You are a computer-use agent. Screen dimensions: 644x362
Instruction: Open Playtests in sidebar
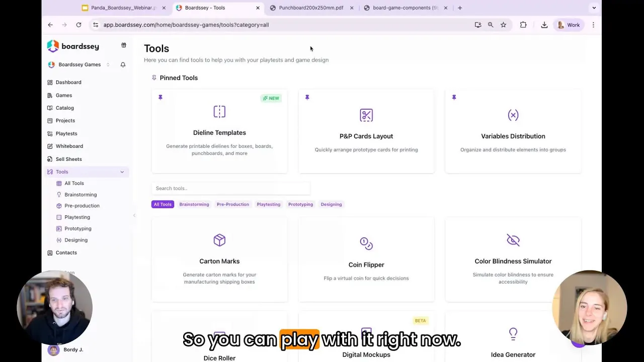pos(66,134)
